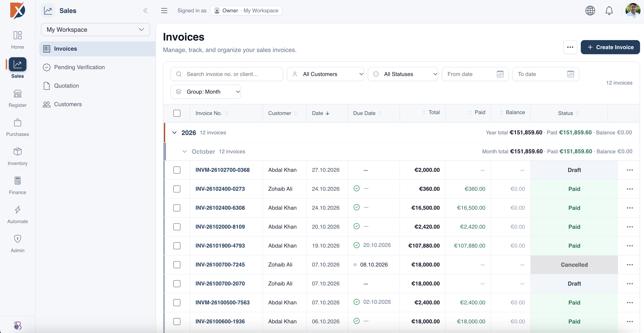This screenshot has height=333, width=644.
Task: Open From date calendar icon
Action: (500, 74)
